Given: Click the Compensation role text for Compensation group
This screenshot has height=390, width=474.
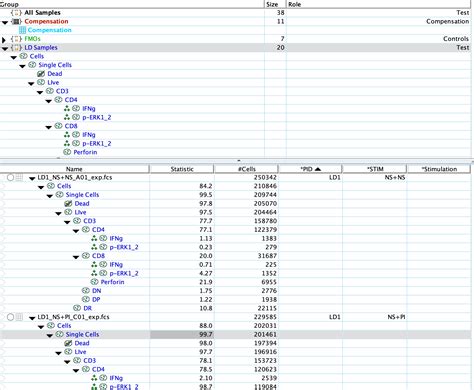Looking at the screenshot, I should (448, 21).
